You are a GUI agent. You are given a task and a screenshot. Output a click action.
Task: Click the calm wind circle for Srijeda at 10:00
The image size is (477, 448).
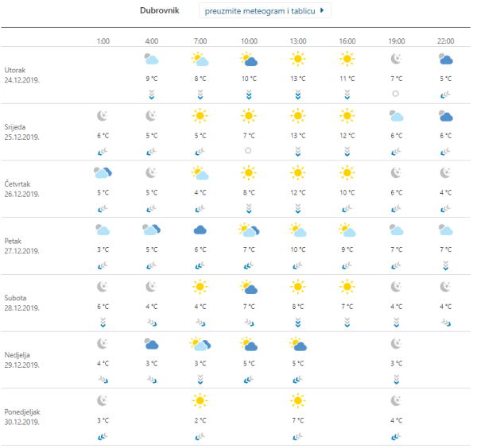[x=249, y=150]
